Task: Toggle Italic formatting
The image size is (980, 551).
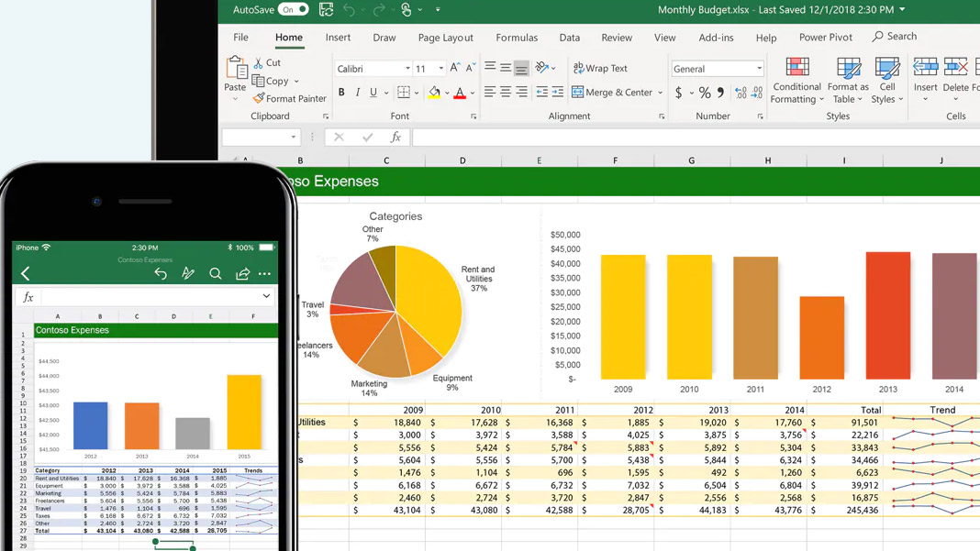Action: (x=358, y=93)
